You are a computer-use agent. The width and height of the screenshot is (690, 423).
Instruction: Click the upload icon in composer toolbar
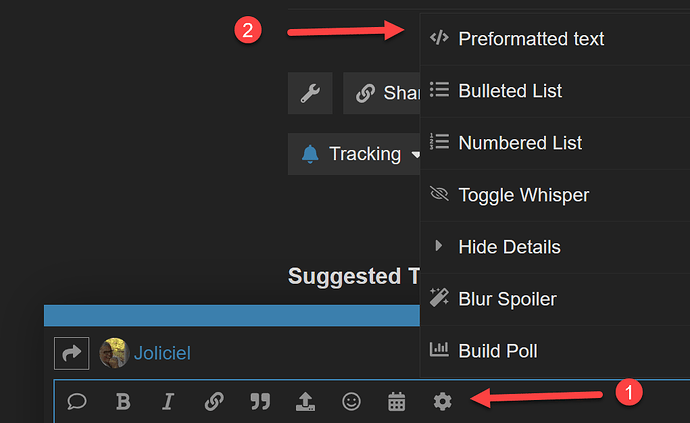305,401
